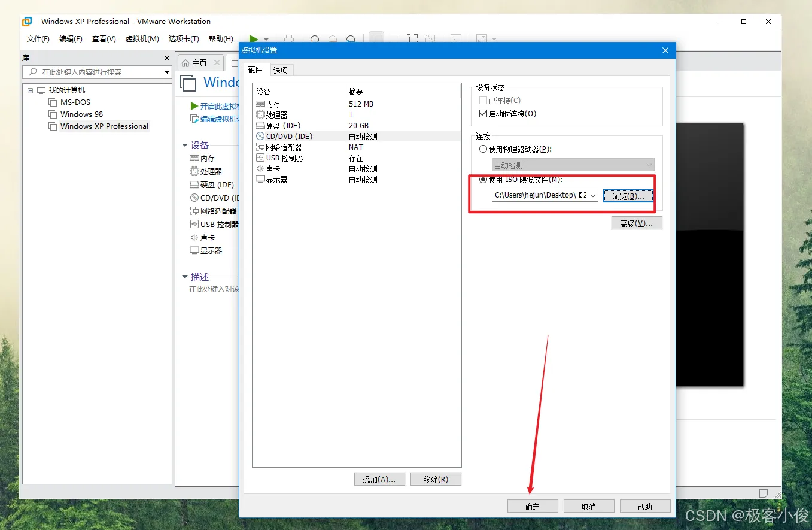Click the 浏览(B)... button
Screen dimensions: 812x530
pyautogui.click(x=628, y=196)
